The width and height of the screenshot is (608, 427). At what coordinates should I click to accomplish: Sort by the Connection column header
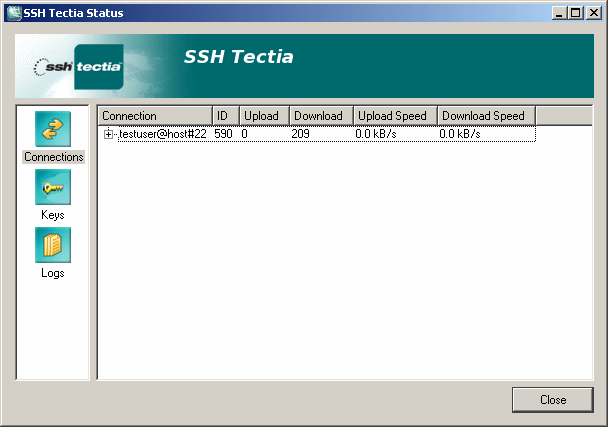[x=155, y=116]
